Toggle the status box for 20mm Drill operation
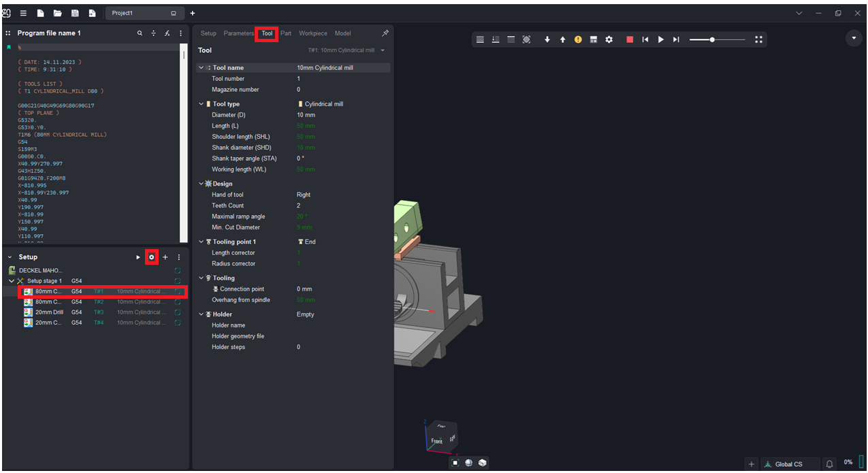This screenshot has width=868, height=473. coord(178,312)
